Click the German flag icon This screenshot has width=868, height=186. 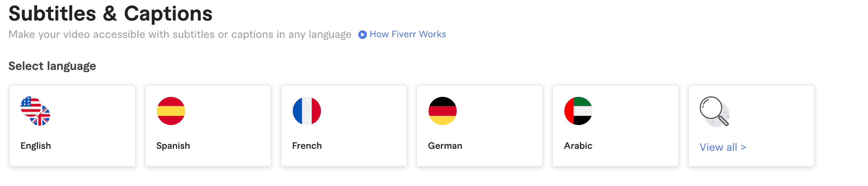coord(442,111)
